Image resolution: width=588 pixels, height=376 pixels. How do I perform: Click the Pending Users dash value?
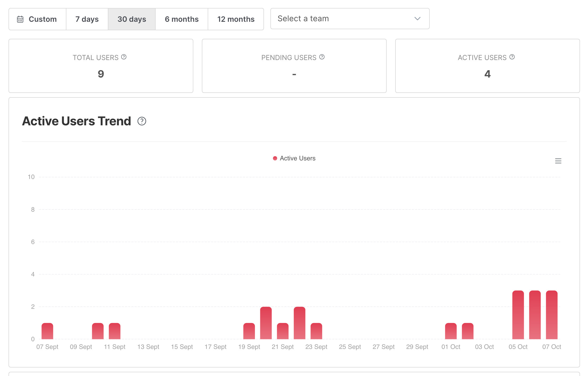click(x=294, y=74)
